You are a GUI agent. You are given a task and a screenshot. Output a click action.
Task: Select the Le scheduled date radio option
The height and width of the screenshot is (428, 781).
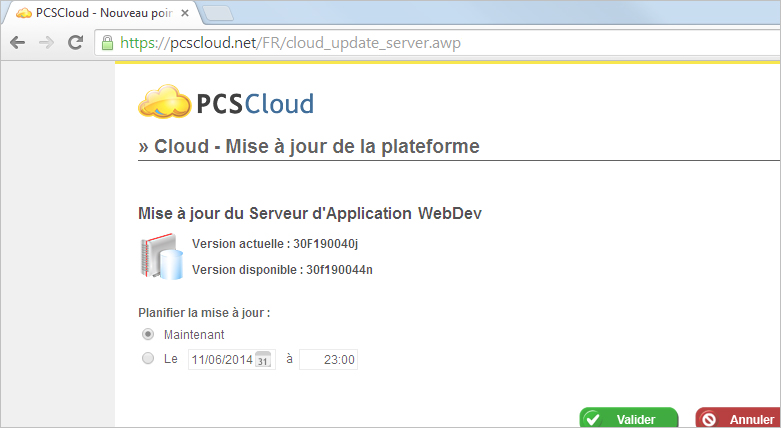tap(148, 358)
